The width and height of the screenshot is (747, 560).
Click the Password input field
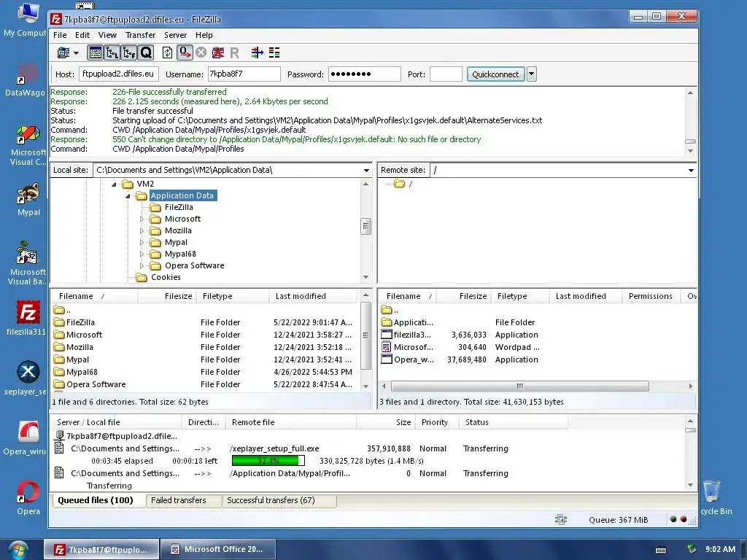coord(365,74)
